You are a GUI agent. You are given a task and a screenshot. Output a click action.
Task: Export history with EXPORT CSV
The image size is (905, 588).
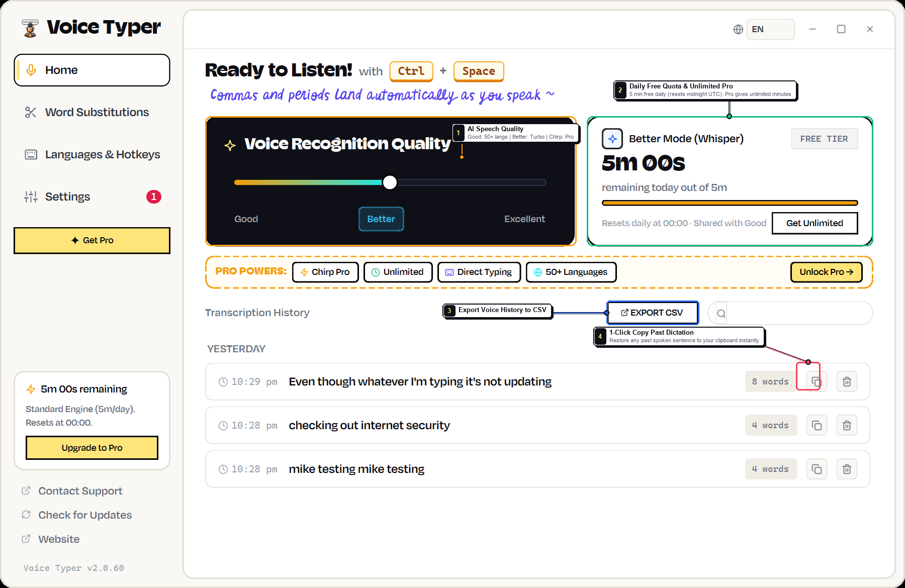click(653, 313)
